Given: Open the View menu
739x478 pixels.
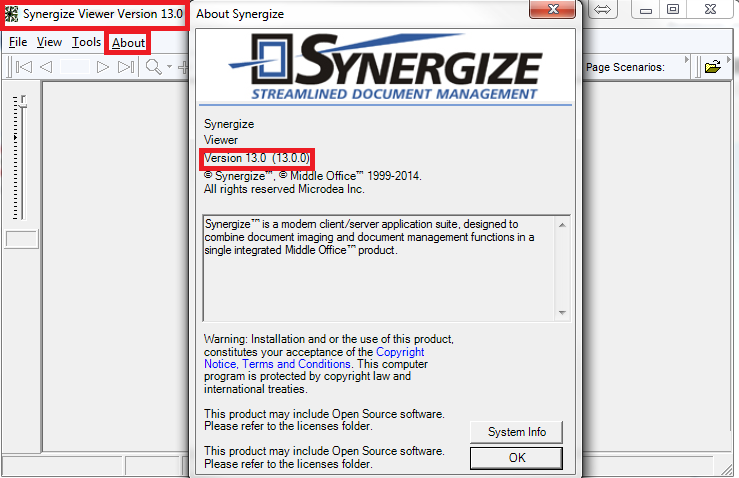Looking at the screenshot, I should [x=49, y=42].
